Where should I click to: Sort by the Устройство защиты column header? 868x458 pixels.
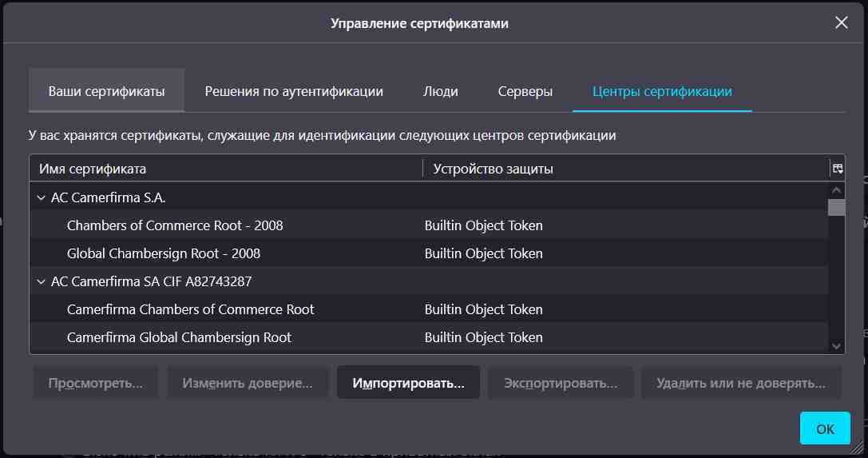coord(626,169)
